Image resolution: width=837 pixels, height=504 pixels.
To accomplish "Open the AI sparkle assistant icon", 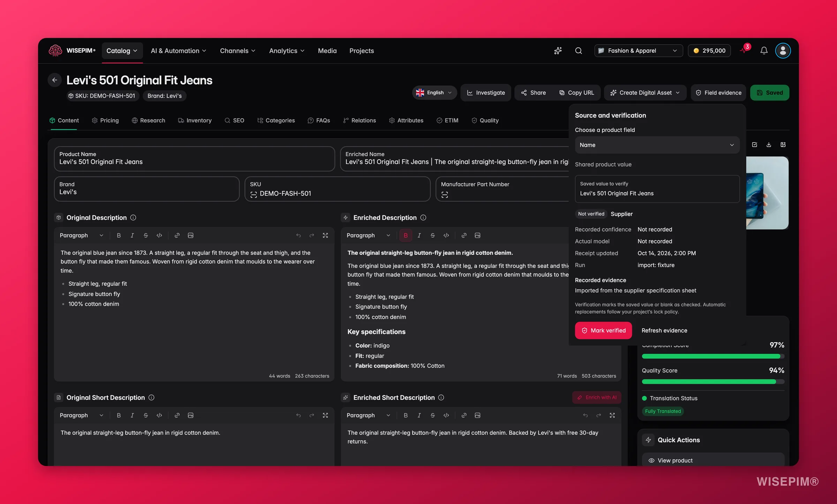I will pos(558,51).
